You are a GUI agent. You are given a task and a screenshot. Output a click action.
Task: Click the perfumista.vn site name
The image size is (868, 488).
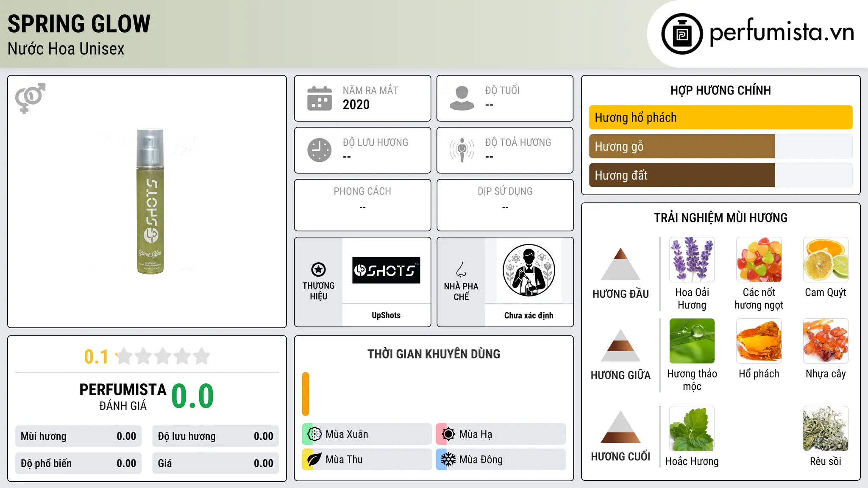tap(782, 32)
